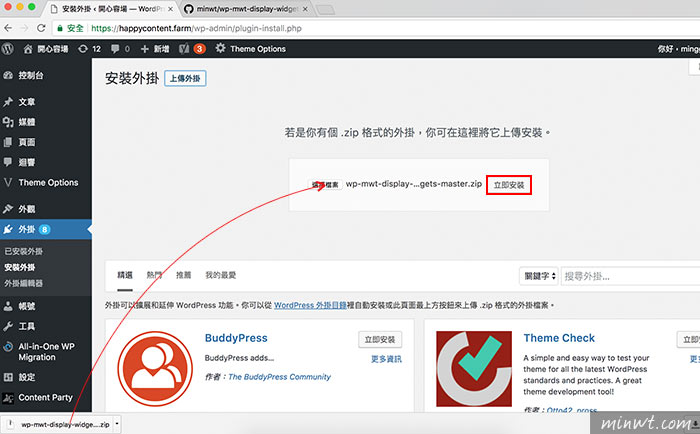Close the GitHub browser tab
This screenshot has height=434, width=700.
(x=305, y=9)
